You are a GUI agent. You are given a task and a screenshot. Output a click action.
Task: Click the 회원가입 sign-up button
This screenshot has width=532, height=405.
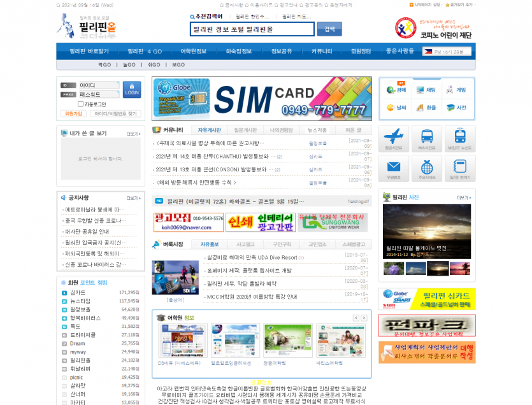tap(73, 113)
